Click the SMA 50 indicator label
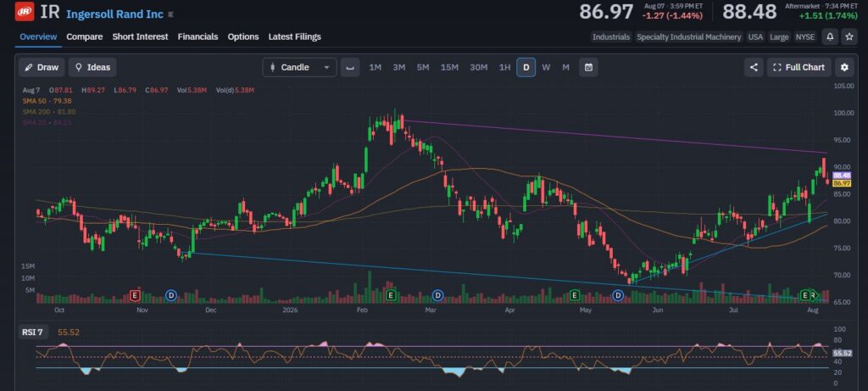868x391 pixels. (x=47, y=101)
